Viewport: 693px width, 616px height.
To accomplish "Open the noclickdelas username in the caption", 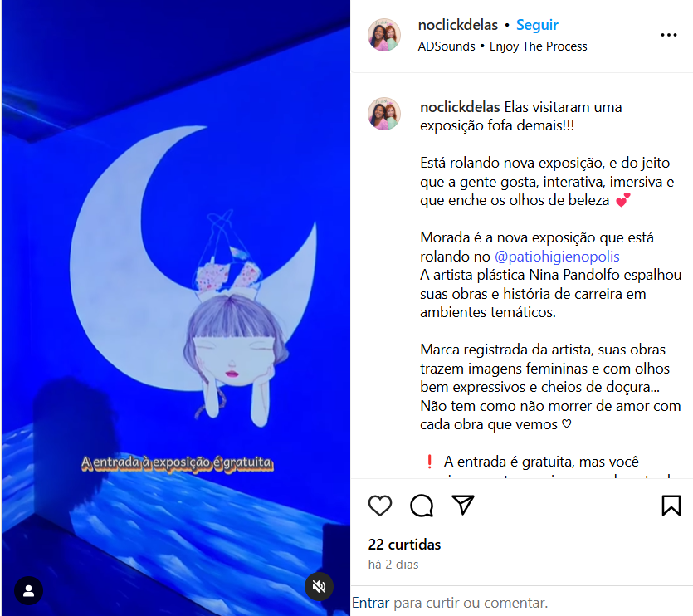I will (460, 107).
